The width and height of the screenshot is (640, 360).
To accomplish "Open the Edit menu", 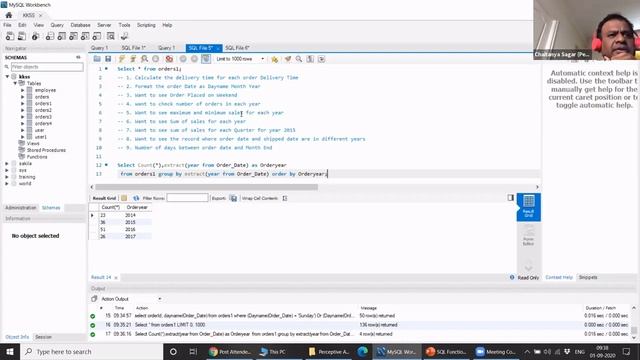I will point(22,25).
